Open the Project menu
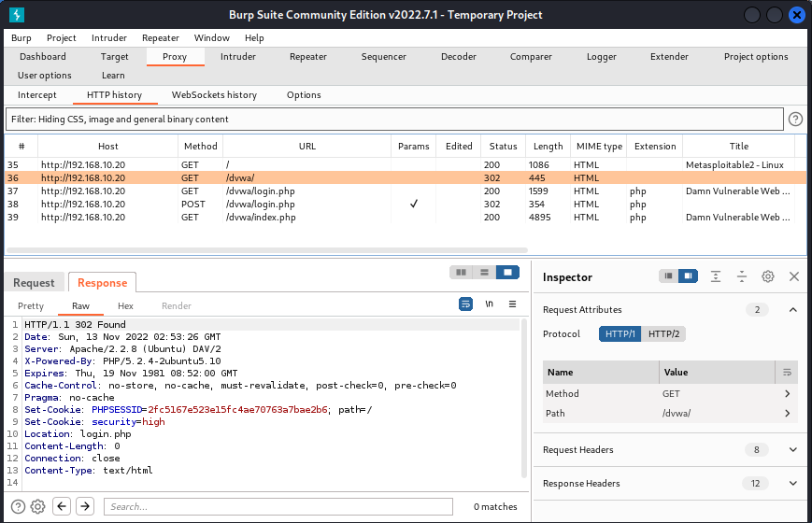812x523 pixels. [x=61, y=37]
